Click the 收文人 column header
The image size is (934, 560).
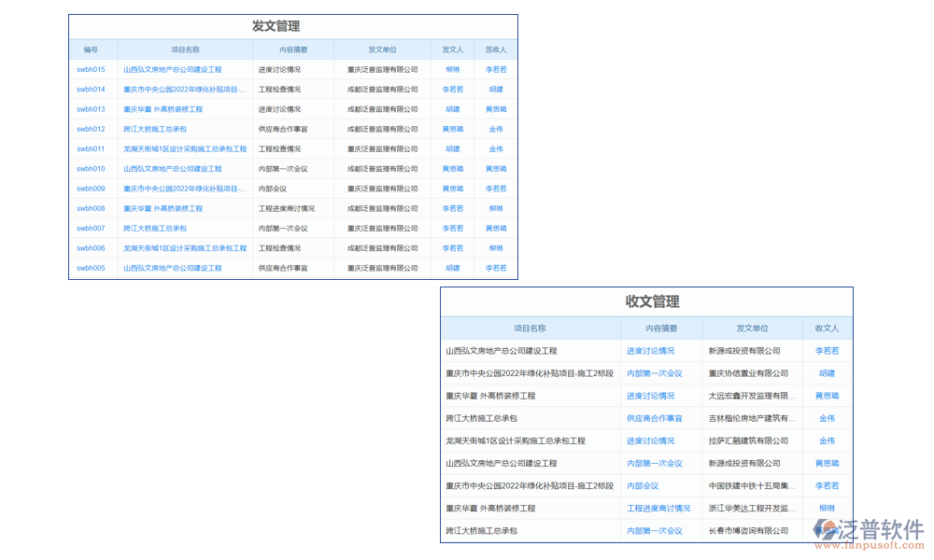tap(827, 328)
